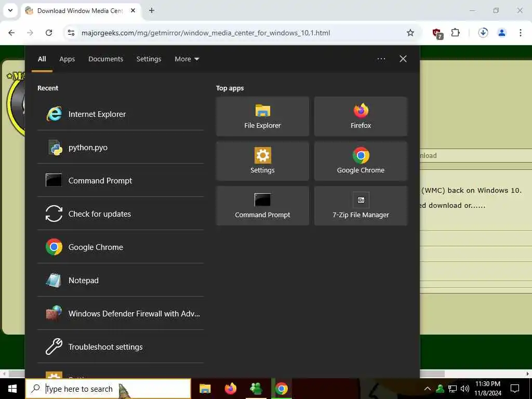Launch Command Prompt from Recent list

(x=121, y=180)
